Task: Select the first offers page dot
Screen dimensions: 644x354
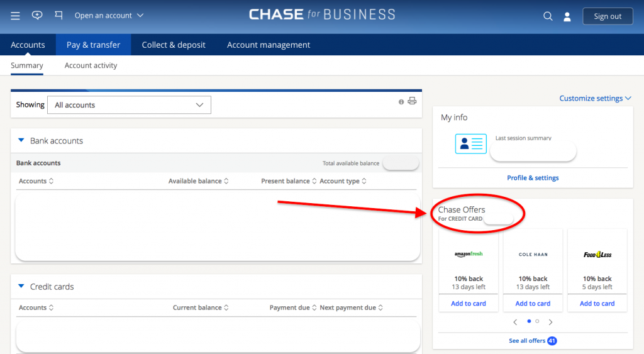Action: [529, 321]
